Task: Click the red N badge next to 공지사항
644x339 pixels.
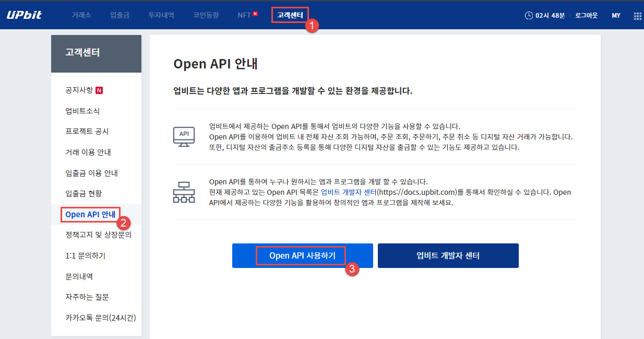Action: coord(99,90)
